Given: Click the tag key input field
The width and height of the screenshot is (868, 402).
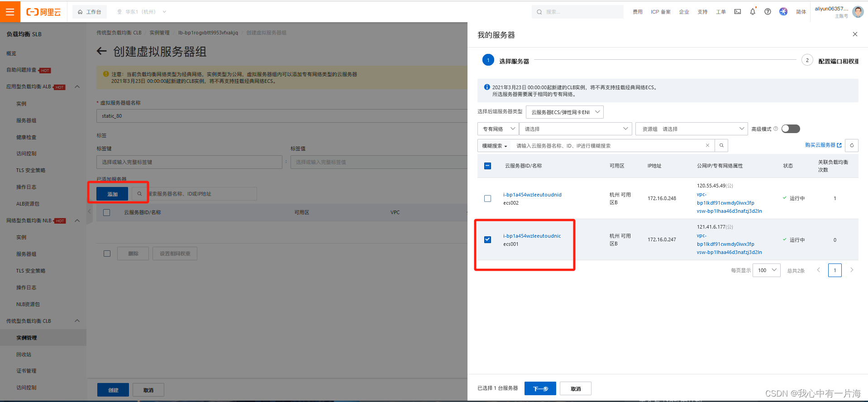Looking at the screenshot, I should 189,162.
